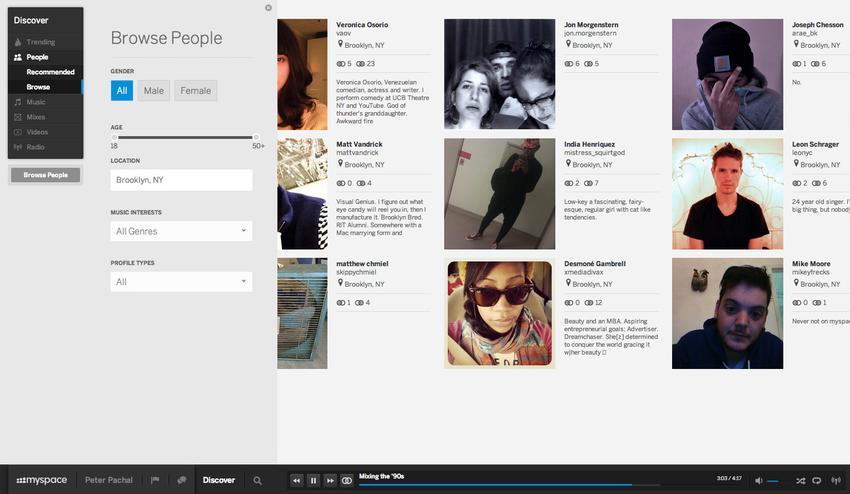Viewport: 850px width, 494px height.
Task: Click location pin under Jon Morgenstern
Action: [568, 44]
